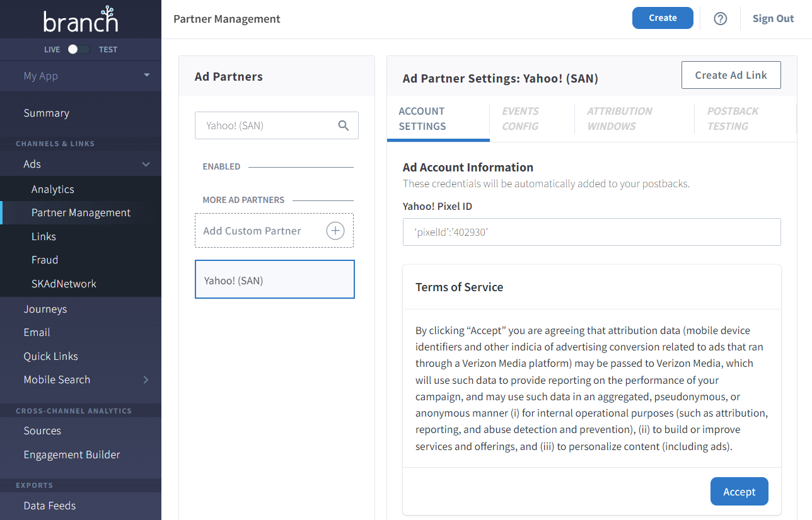
Task: Click the Ads sidebar item
Action: [32, 164]
